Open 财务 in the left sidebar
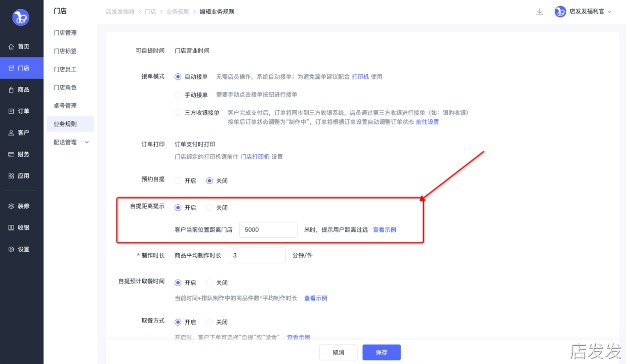 tap(22, 154)
